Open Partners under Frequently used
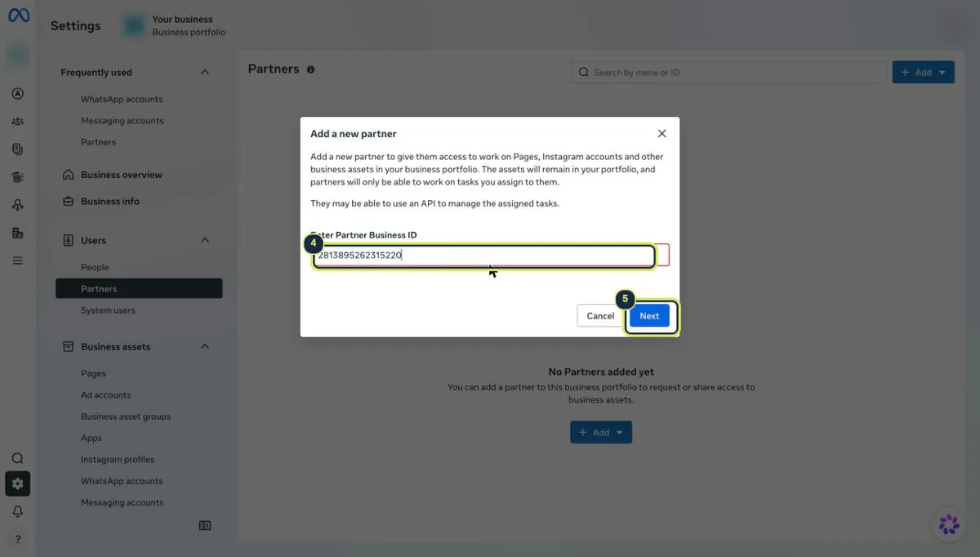 [99, 142]
